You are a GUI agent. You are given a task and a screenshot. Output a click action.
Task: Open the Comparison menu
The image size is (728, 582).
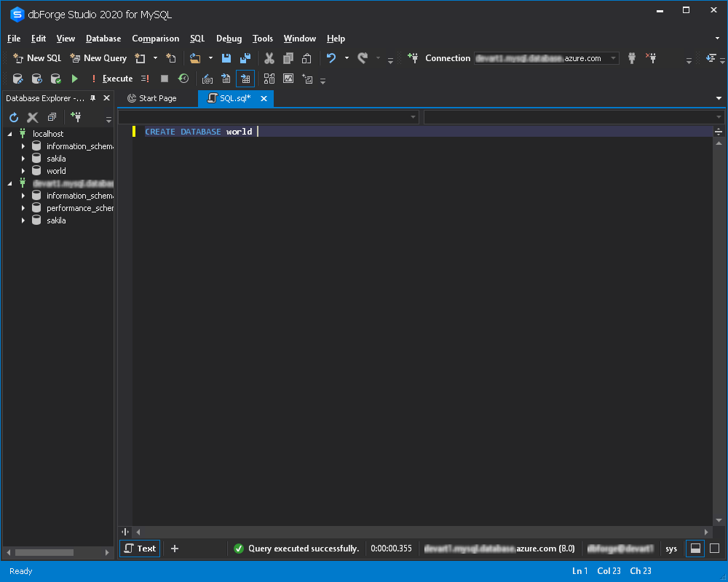pyautogui.click(x=156, y=39)
